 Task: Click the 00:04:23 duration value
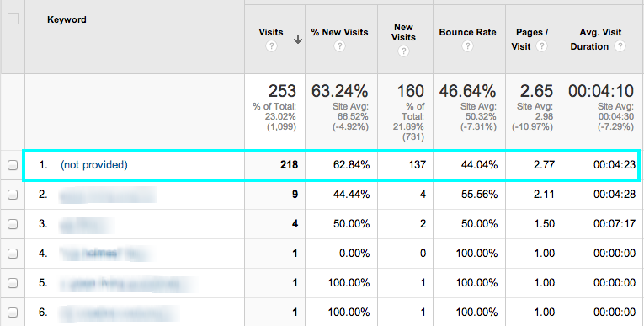[615, 165]
